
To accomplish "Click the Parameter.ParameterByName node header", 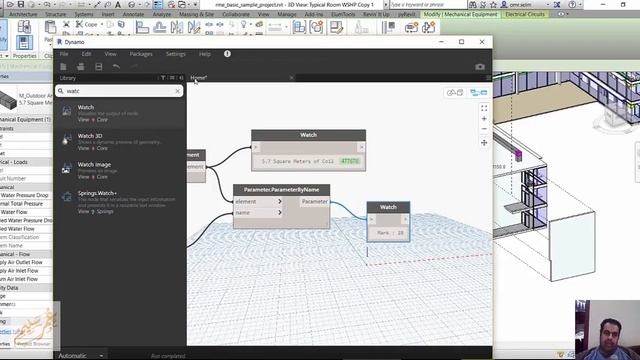I will click(x=281, y=190).
